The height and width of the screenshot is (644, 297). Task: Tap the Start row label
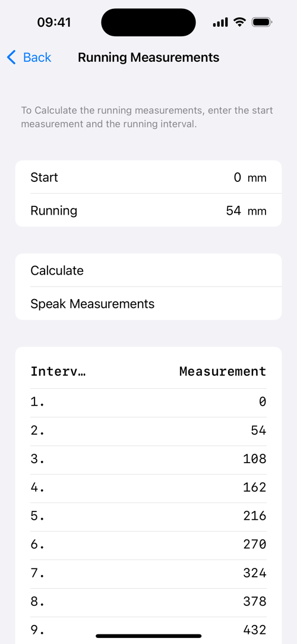(45, 177)
